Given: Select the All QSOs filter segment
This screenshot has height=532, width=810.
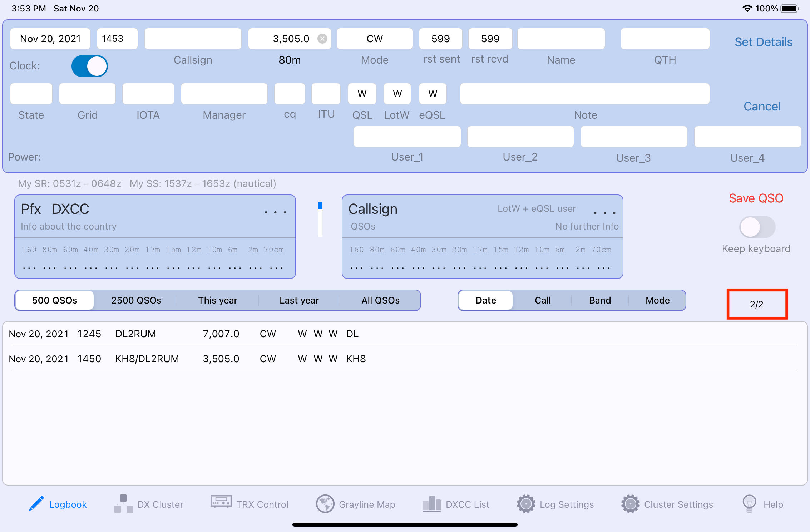Looking at the screenshot, I should pos(380,300).
